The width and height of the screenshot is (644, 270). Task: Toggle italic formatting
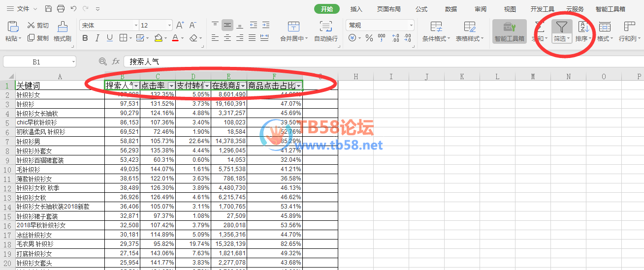[x=97, y=38]
